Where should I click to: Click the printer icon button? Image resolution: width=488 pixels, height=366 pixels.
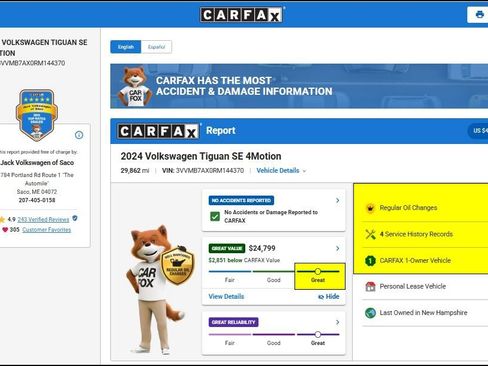point(478,15)
